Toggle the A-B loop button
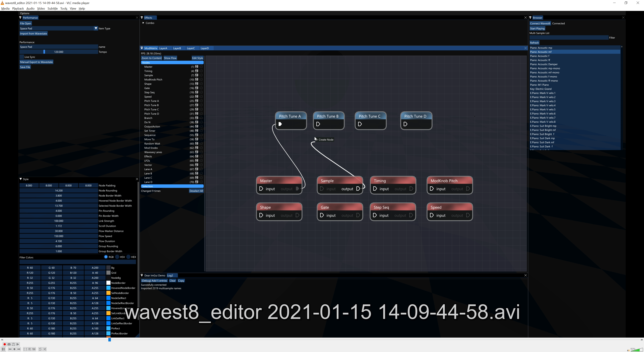644x352 pixels. (x=13, y=344)
